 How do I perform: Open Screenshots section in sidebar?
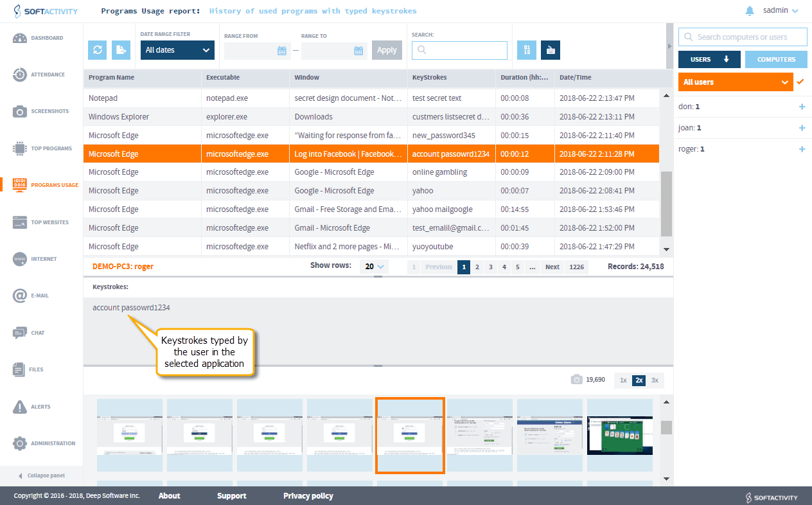coord(41,111)
